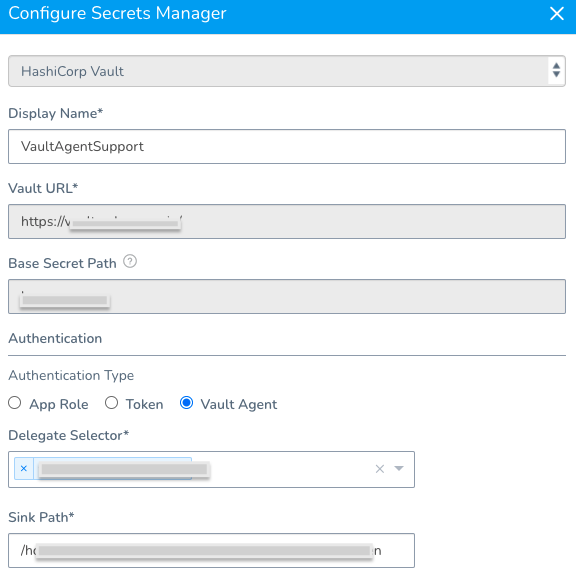576x587 pixels.
Task: Choose Token authentication type
Action: tap(112, 403)
